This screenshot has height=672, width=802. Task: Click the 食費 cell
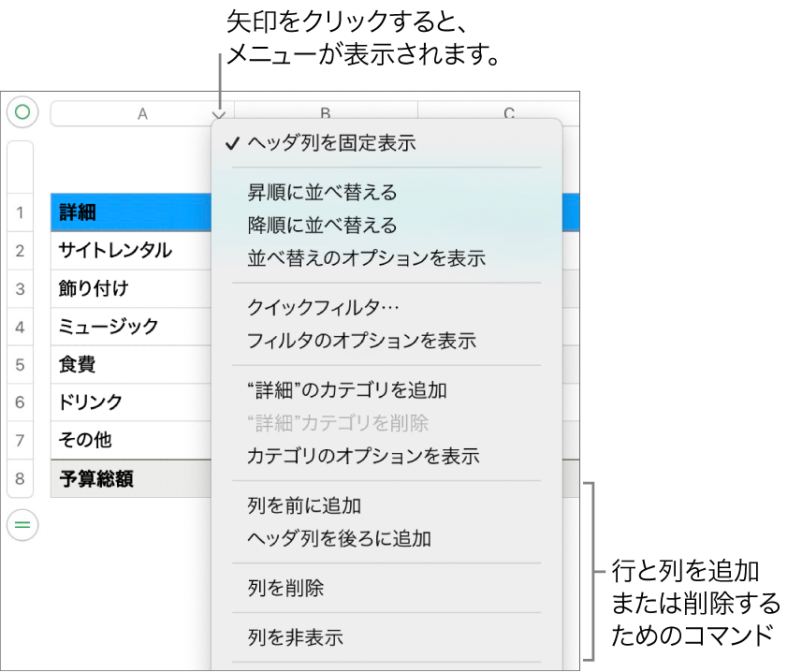(131, 365)
